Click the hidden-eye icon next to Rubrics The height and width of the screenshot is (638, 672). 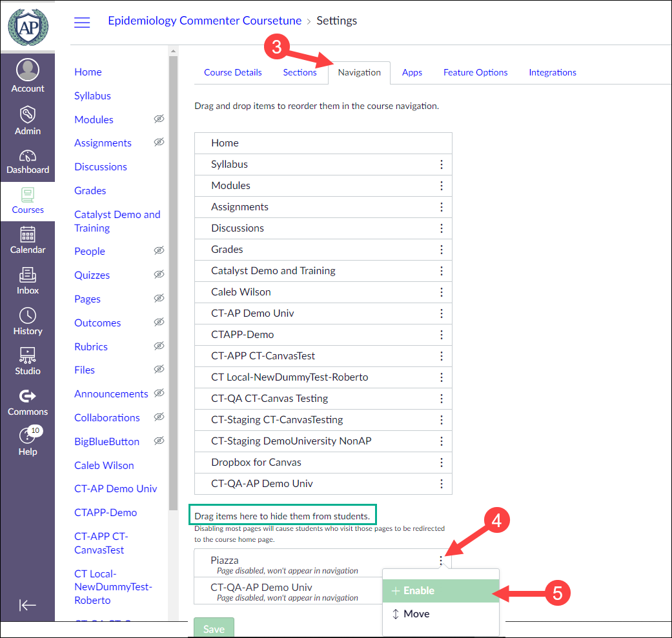click(x=159, y=346)
